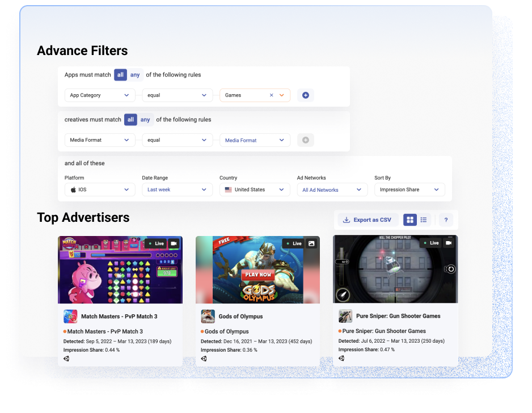
Task: Set creatives rule matching to any
Action: point(145,120)
